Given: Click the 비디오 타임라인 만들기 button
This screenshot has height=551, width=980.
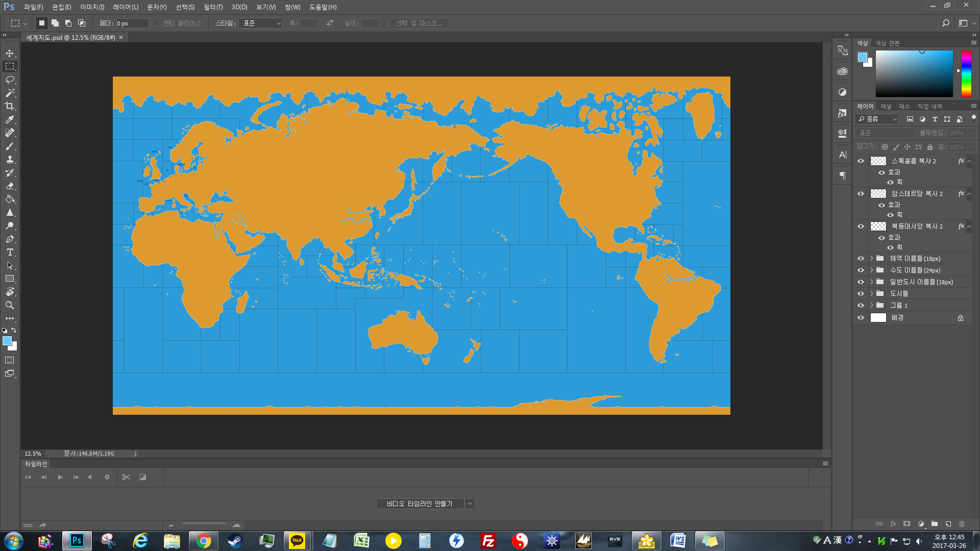Looking at the screenshot, I should [x=420, y=504].
